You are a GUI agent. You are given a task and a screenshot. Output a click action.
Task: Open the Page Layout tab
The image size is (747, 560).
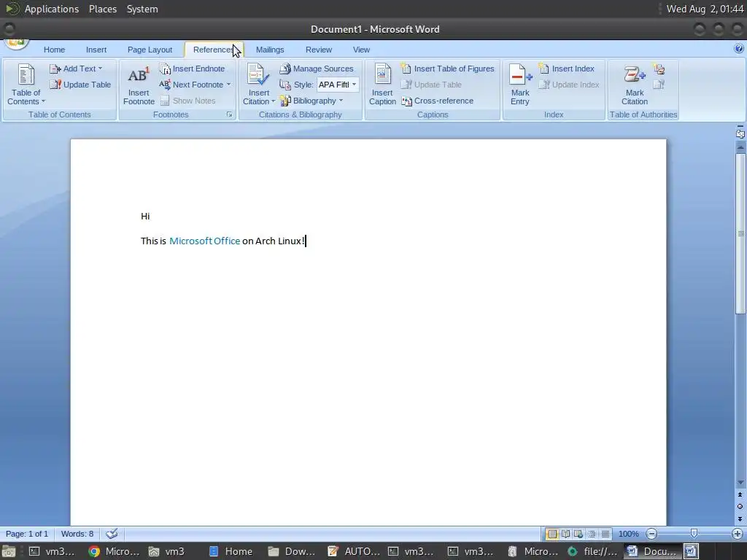[x=150, y=50]
